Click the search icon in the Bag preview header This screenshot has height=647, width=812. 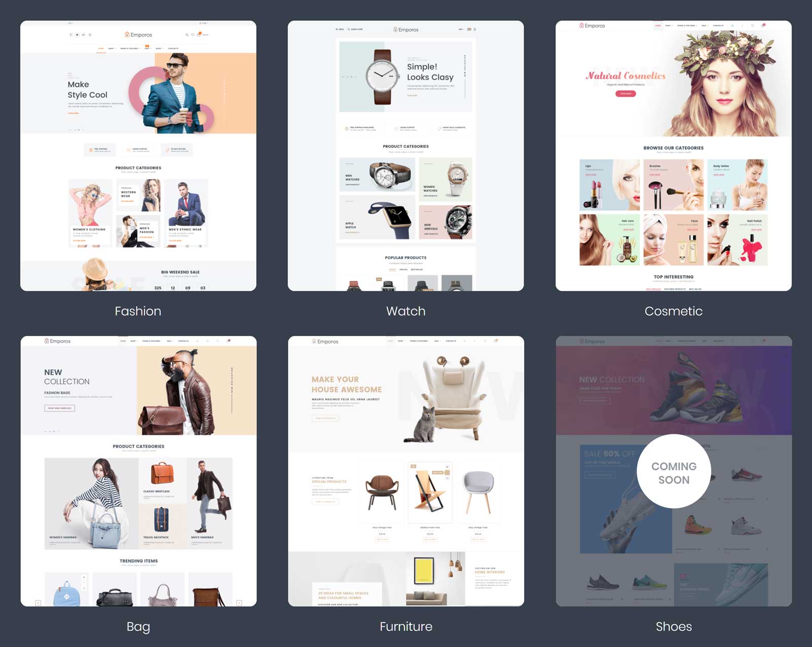coord(197,341)
